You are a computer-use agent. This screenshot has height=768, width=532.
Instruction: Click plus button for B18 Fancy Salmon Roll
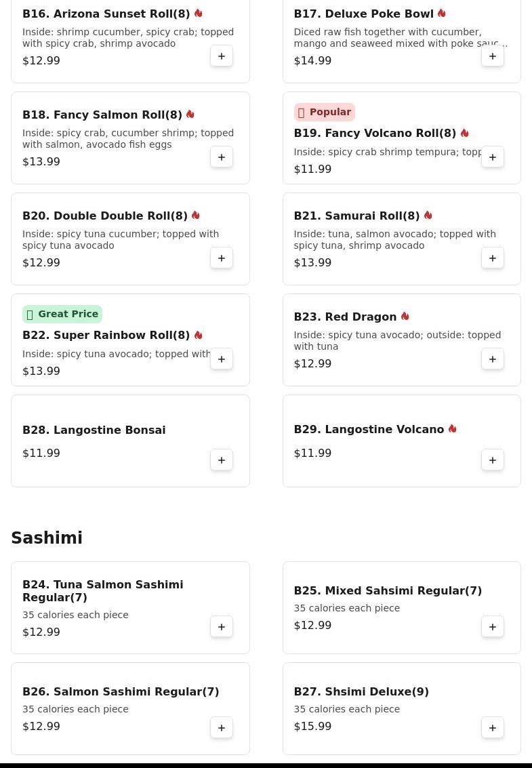click(222, 157)
